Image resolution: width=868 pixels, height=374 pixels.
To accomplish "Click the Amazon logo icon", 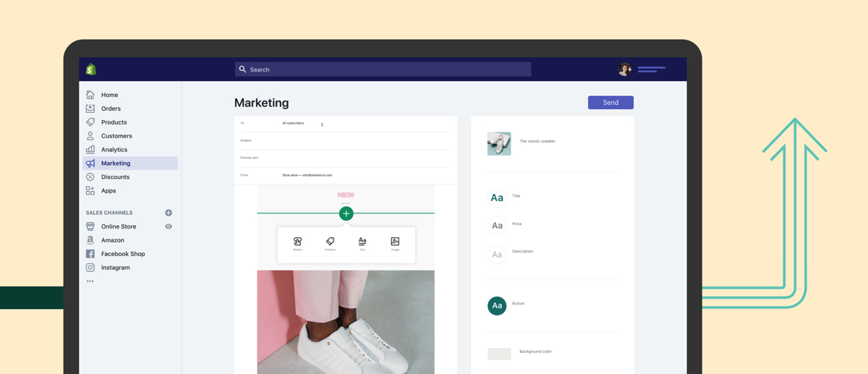I will (90, 240).
